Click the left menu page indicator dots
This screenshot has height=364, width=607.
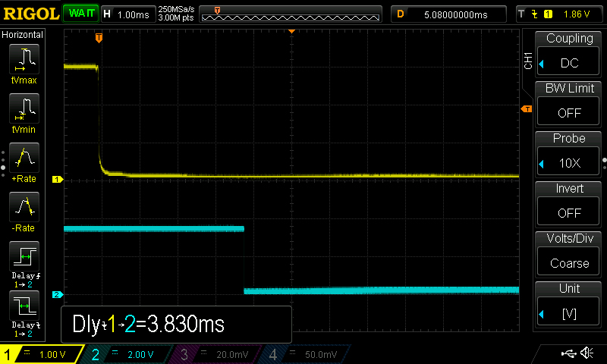tap(3, 164)
